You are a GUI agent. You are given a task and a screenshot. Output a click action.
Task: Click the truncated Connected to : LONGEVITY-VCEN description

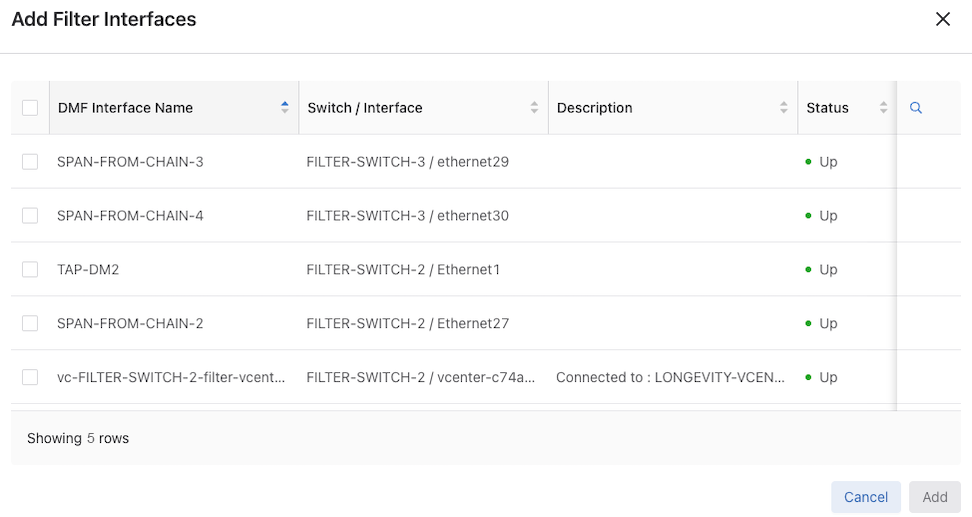point(670,378)
